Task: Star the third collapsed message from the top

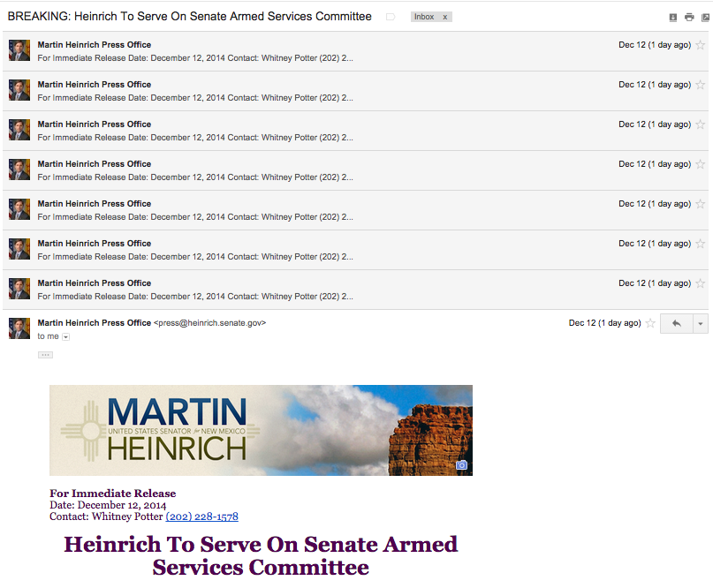Action: click(x=701, y=124)
